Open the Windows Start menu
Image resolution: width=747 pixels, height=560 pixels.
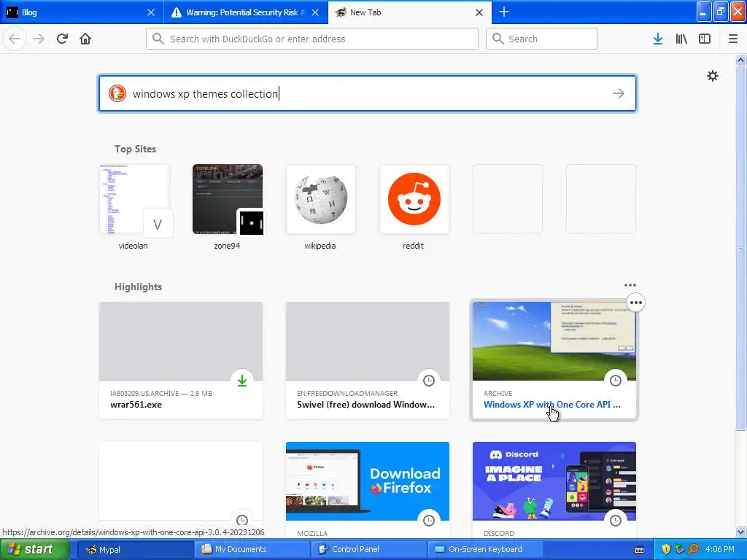pyautogui.click(x=35, y=549)
